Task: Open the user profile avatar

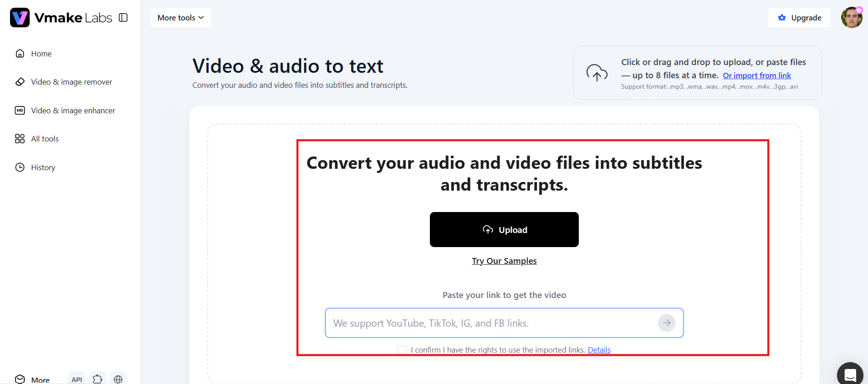Action: click(x=852, y=18)
